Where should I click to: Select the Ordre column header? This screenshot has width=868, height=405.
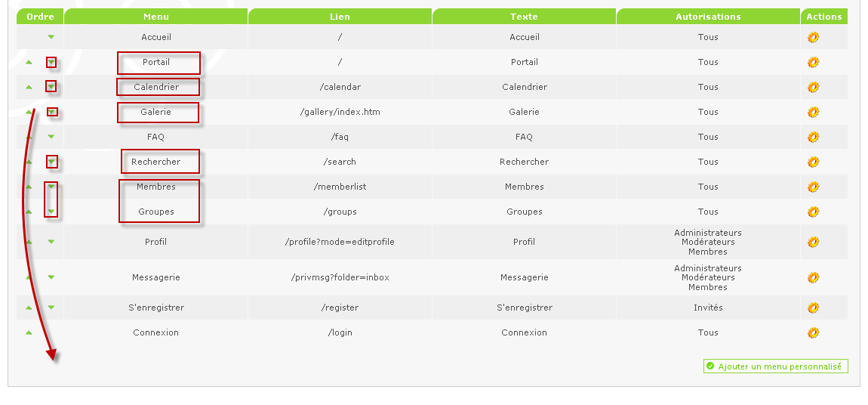click(x=41, y=17)
